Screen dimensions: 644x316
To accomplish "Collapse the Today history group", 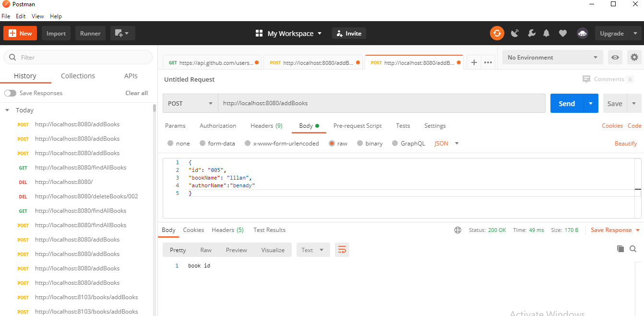I will click(7, 110).
